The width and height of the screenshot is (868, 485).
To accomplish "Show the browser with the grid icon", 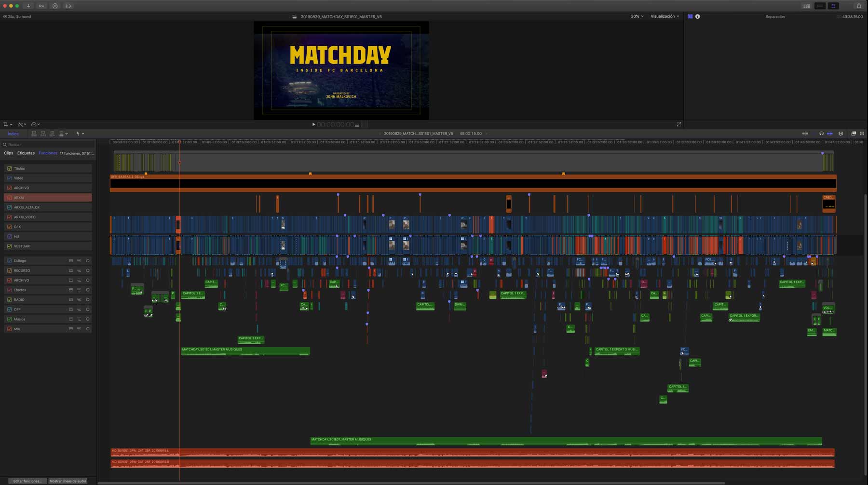I will tap(806, 6).
